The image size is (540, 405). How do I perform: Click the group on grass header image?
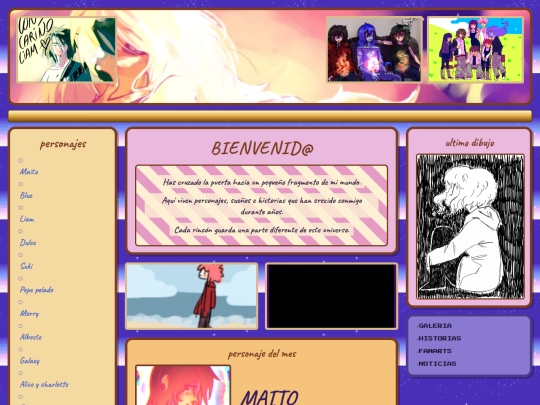475,50
